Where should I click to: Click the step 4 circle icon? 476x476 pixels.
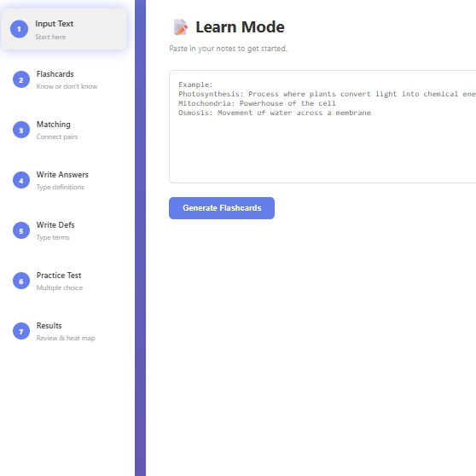click(x=21, y=180)
